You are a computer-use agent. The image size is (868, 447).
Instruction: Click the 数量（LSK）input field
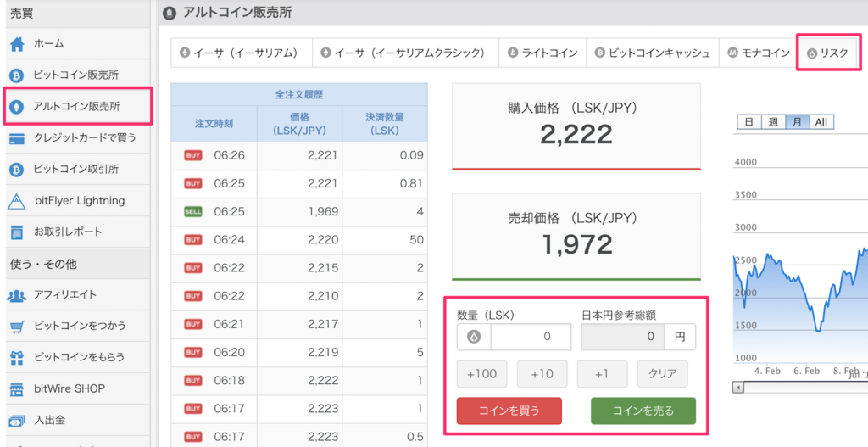point(531,337)
